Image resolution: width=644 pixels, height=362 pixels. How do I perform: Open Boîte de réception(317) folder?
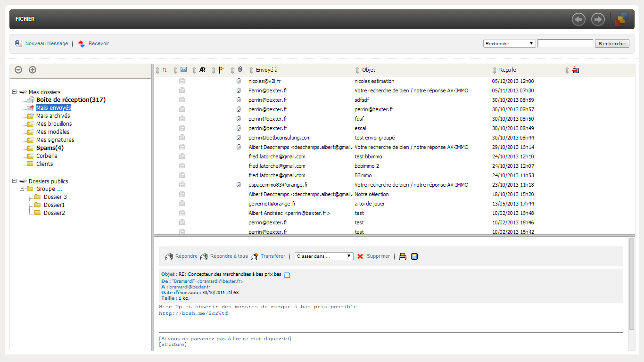point(71,100)
